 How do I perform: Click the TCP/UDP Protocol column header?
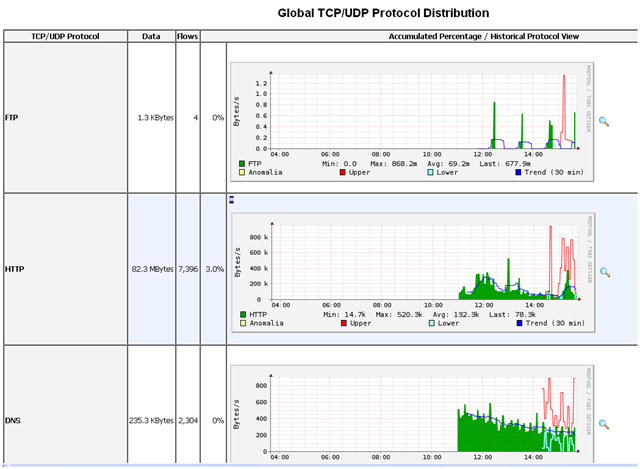[x=65, y=36]
